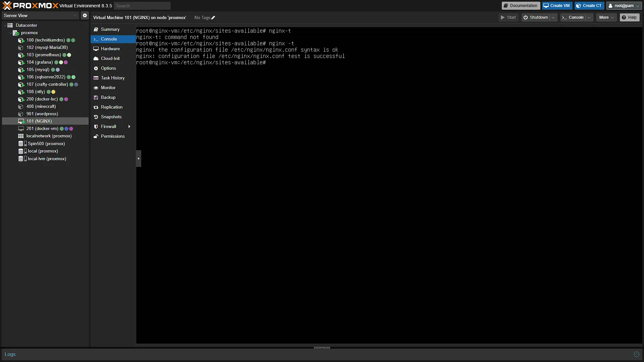This screenshot has height=362, width=644.
Task: Click the Monitor eye icon
Action: [96, 88]
